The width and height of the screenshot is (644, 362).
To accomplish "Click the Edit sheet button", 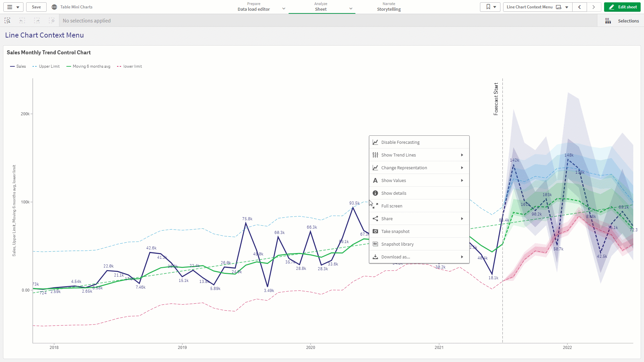I will [622, 7].
